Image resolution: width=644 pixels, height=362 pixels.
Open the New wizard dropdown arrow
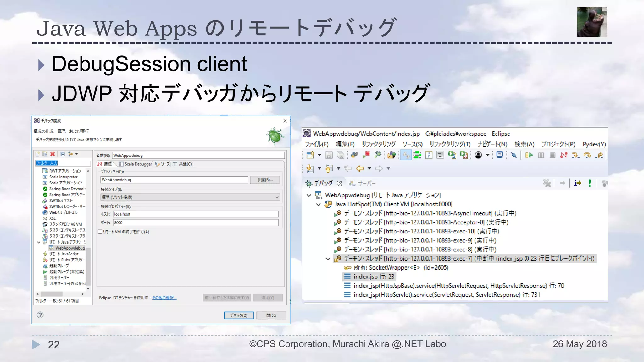point(319,155)
